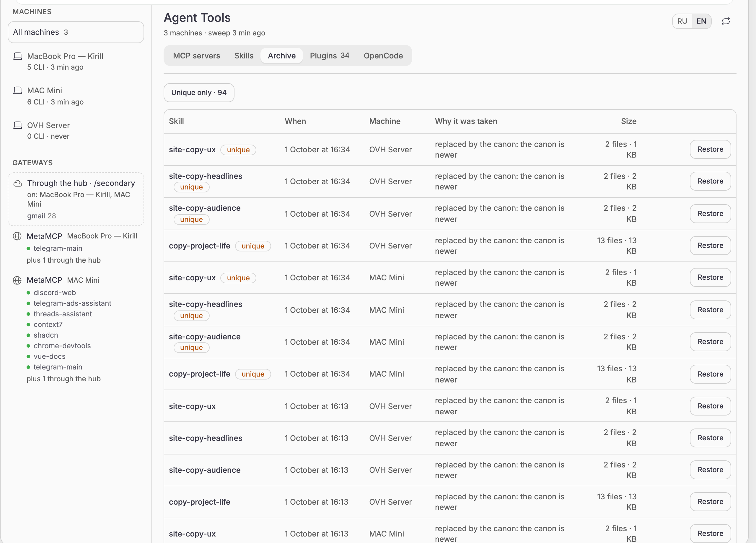Restore copy-project-life from OVH Server at 16:13

(710, 502)
